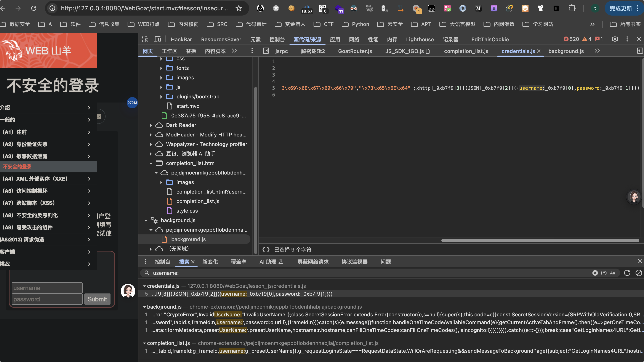Switch to the HackBar tab

tap(181, 40)
